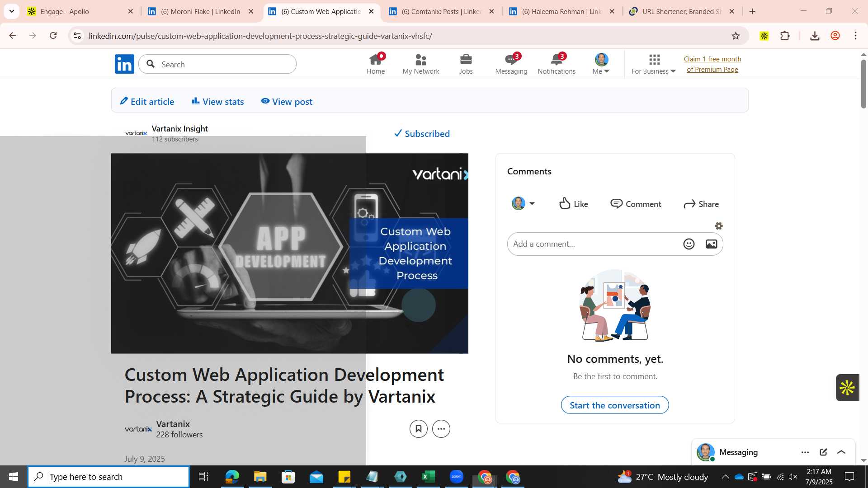Bookmark this page with star icon
This screenshot has width=868, height=488.
736,36
